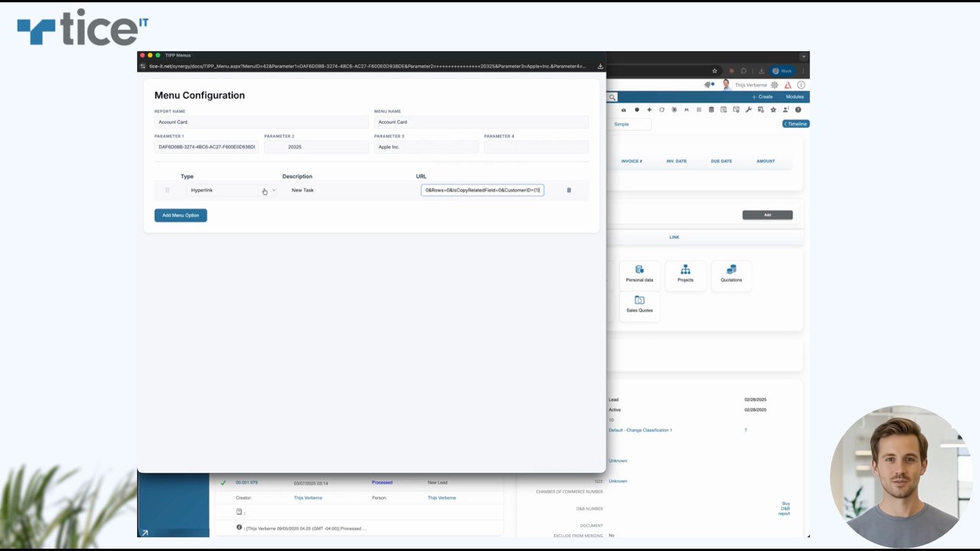Click the LINK section header
980x551 pixels.
tap(675, 237)
